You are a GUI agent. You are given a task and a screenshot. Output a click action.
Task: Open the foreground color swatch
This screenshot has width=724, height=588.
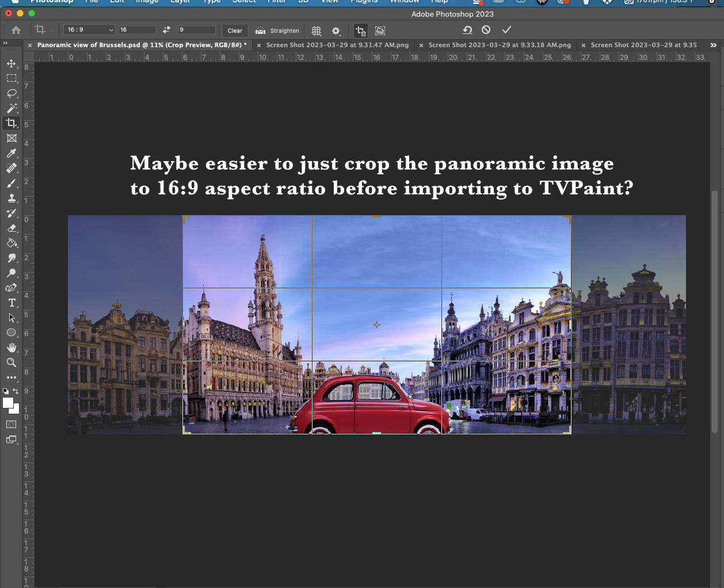7,402
